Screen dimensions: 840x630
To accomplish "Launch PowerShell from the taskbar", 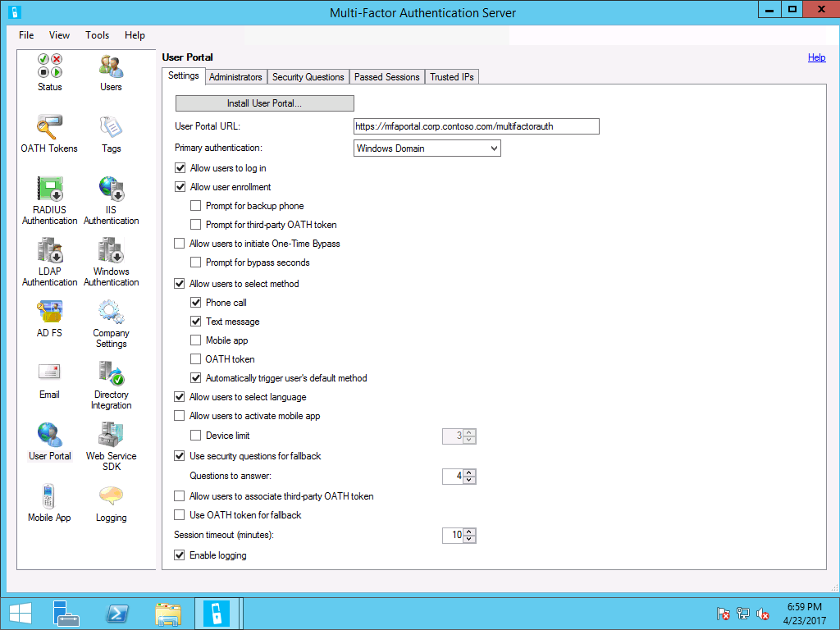I will (x=117, y=614).
